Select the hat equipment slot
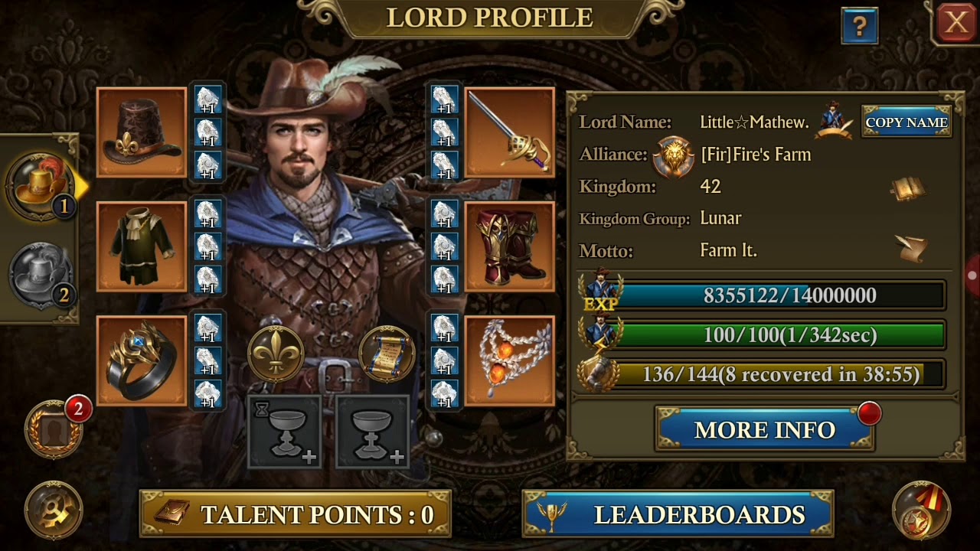980x551 pixels. (142, 132)
